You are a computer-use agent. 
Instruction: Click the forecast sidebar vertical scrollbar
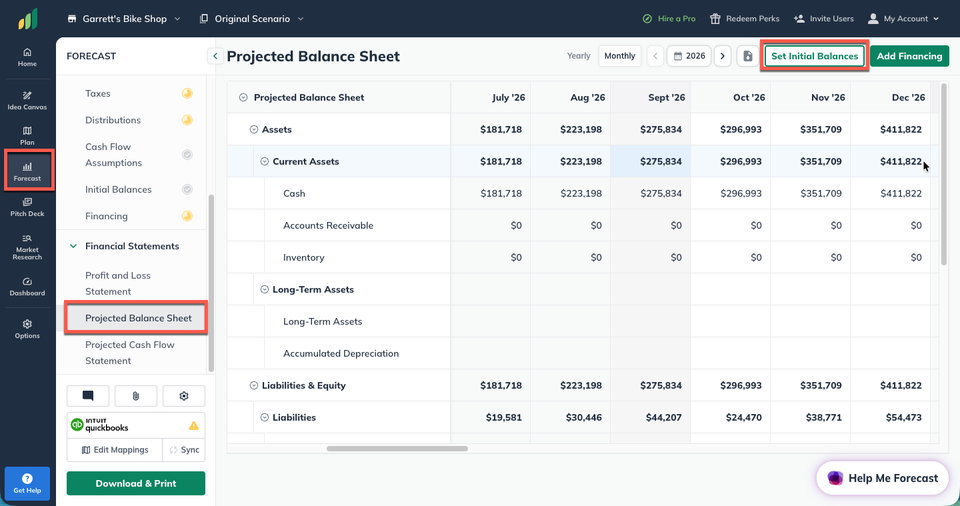[211, 283]
